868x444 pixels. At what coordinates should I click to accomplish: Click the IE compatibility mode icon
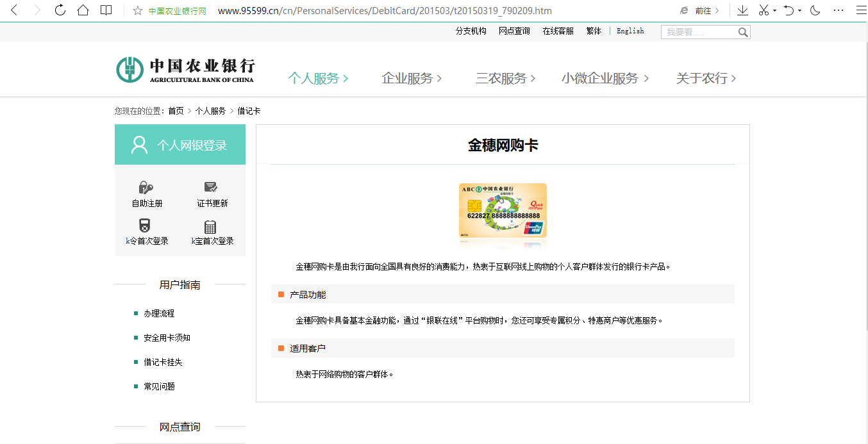(684, 11)
